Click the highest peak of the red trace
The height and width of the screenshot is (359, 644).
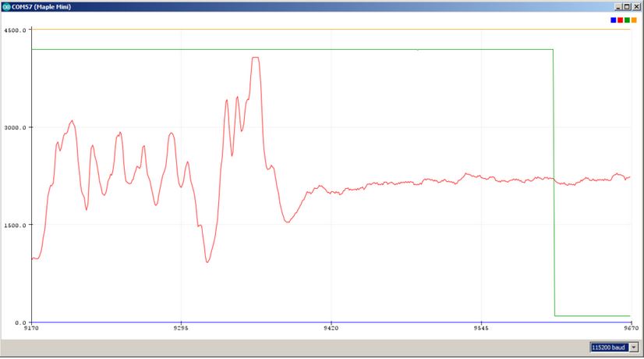[x=255, y=58]
